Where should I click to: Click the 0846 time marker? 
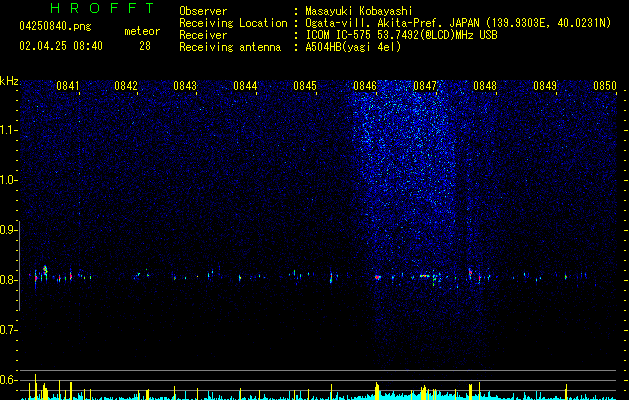coord(365,86)
